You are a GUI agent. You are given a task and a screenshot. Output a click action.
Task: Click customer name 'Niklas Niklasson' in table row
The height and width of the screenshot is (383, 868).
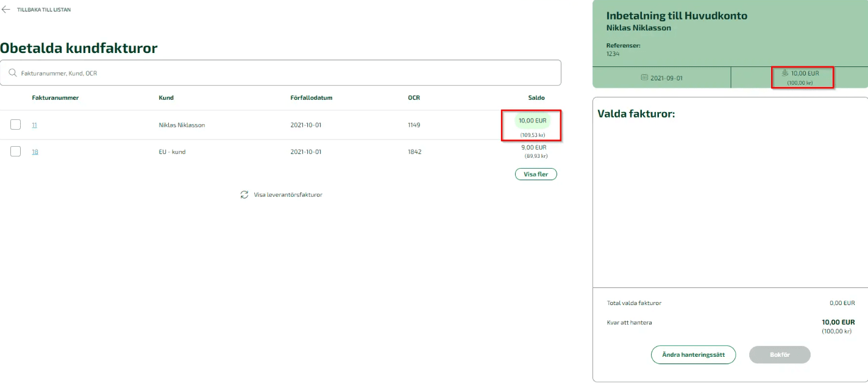(x=182, y=125)
